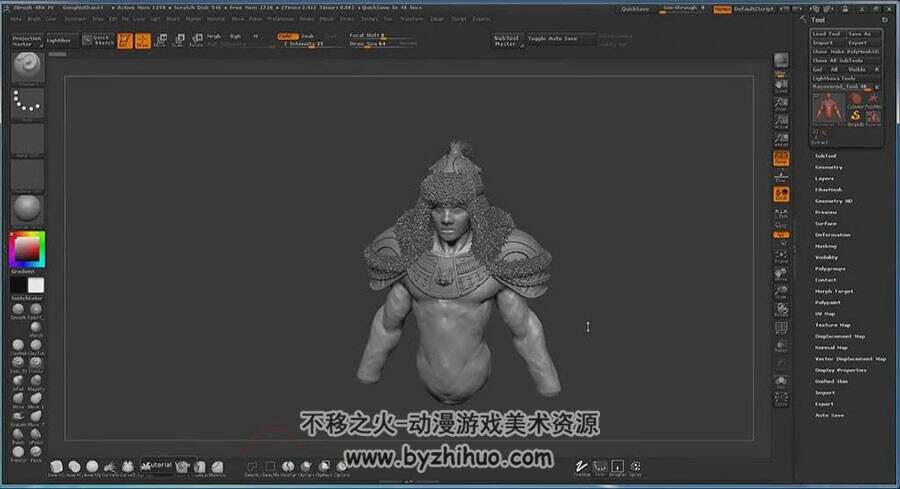Open the Stroke type dots selector
The image size is (900, 489).
click(x=27, y=103)
